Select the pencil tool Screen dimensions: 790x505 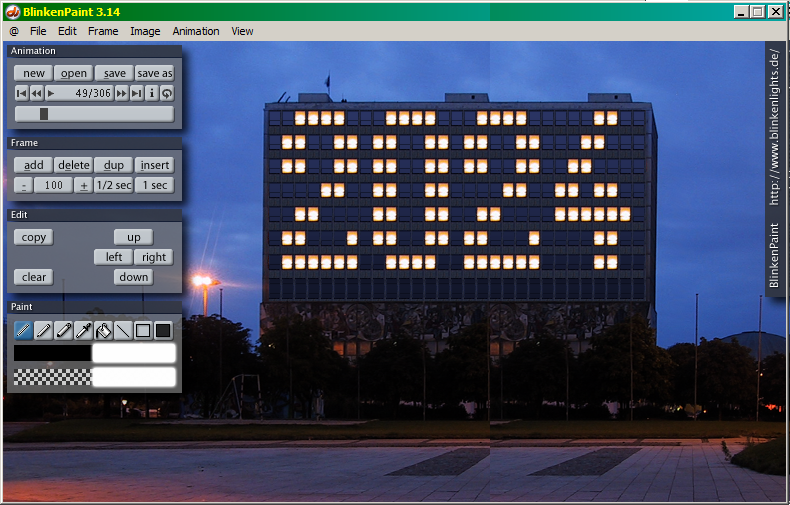point(43,331)
